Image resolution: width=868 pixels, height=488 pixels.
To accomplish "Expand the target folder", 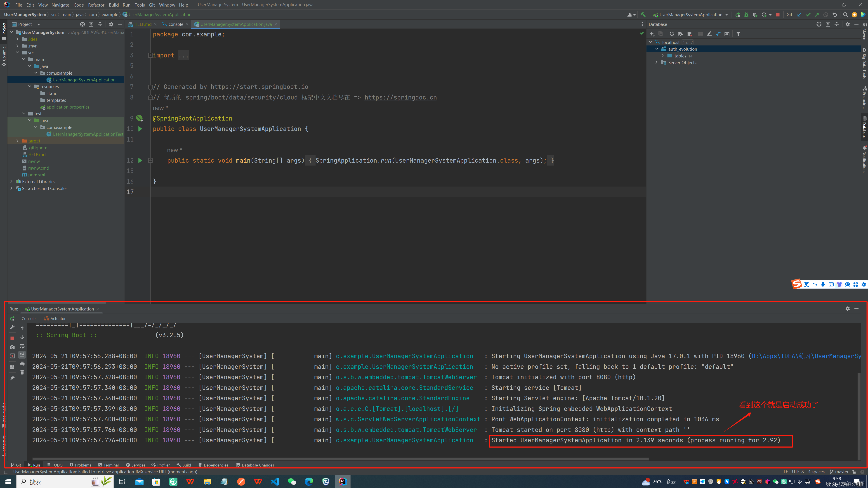I will point(18,141).
